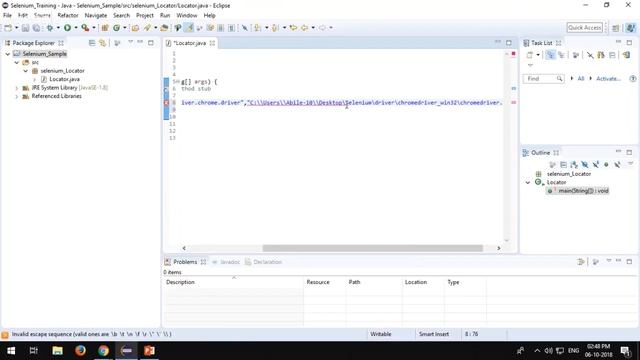This screenshot has height=360, width=640.
Task: Toggle Hide Non-Public Members in Outline
Action: click(x=607, y=164)
